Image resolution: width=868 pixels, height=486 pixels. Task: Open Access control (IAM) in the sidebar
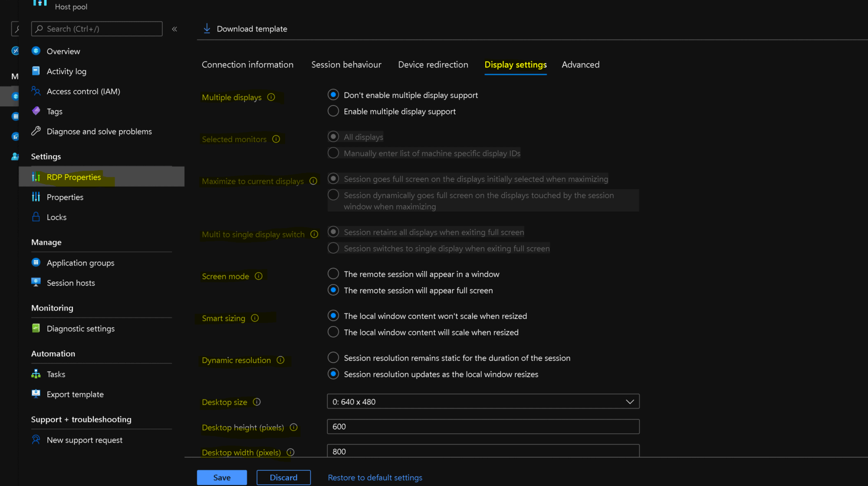82,91
